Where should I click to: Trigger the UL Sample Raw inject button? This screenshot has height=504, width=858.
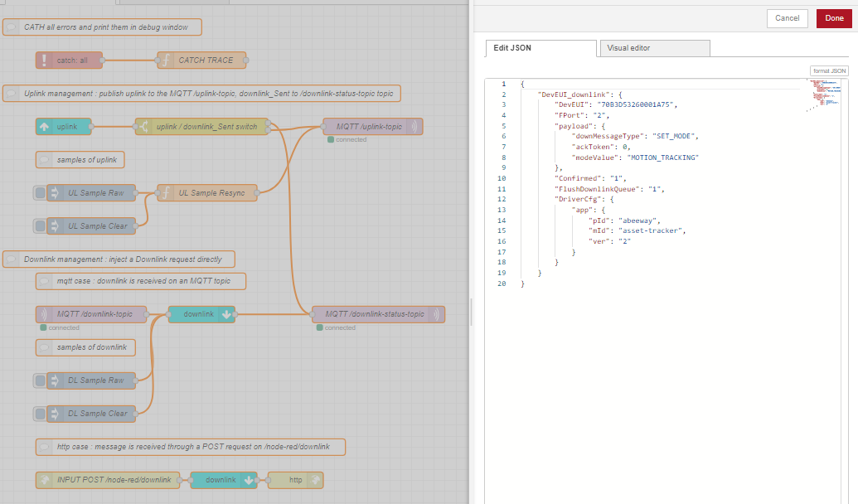(40, 193)
